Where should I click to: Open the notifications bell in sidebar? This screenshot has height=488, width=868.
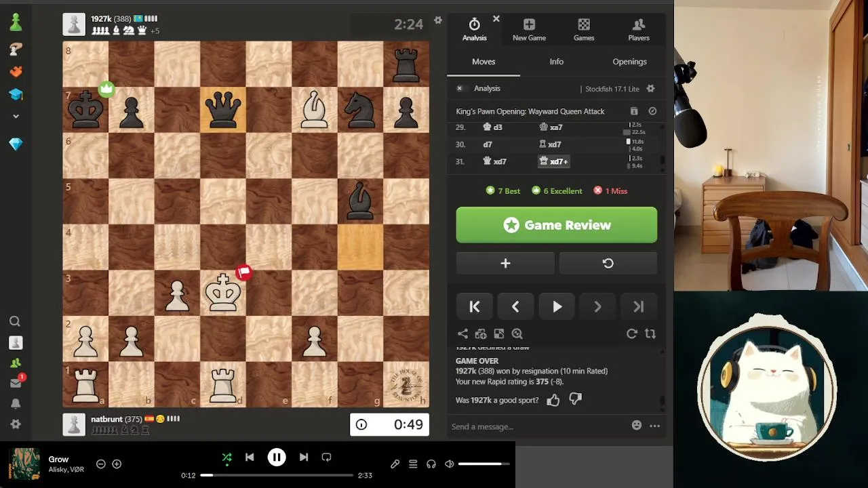coord(15,404)
